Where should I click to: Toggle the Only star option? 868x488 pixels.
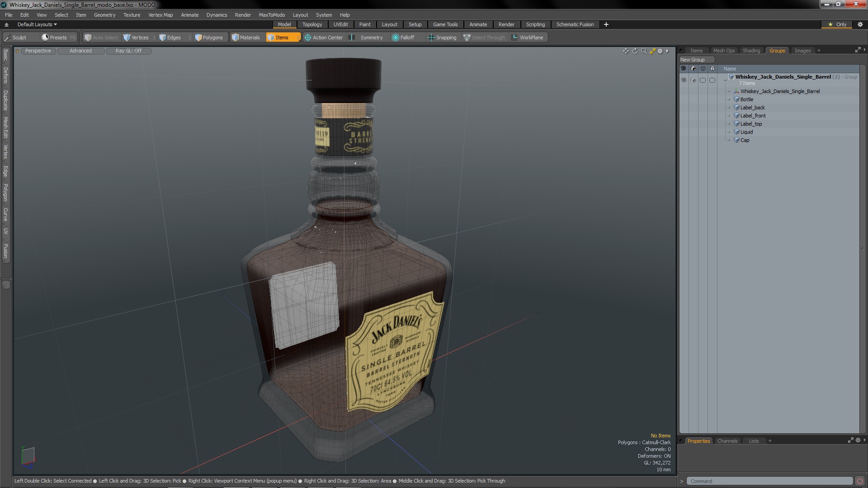(837, 24)
